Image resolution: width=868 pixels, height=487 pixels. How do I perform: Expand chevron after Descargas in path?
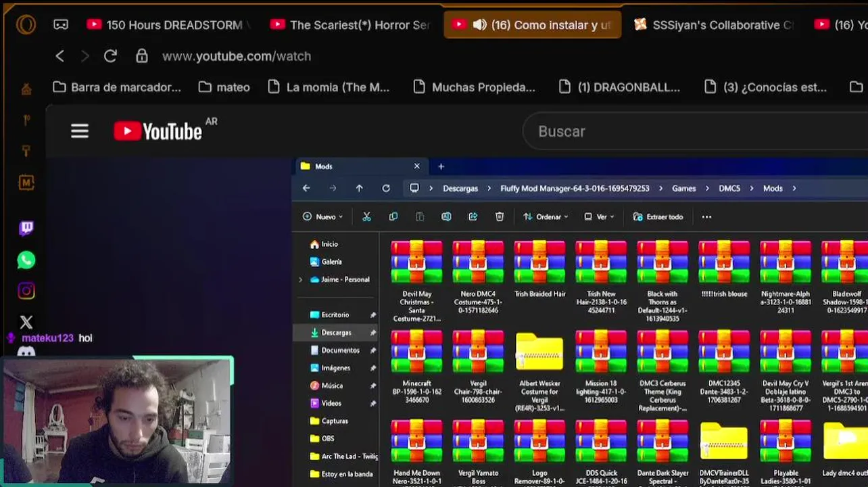pyautogui.click(x=489, y=188)
